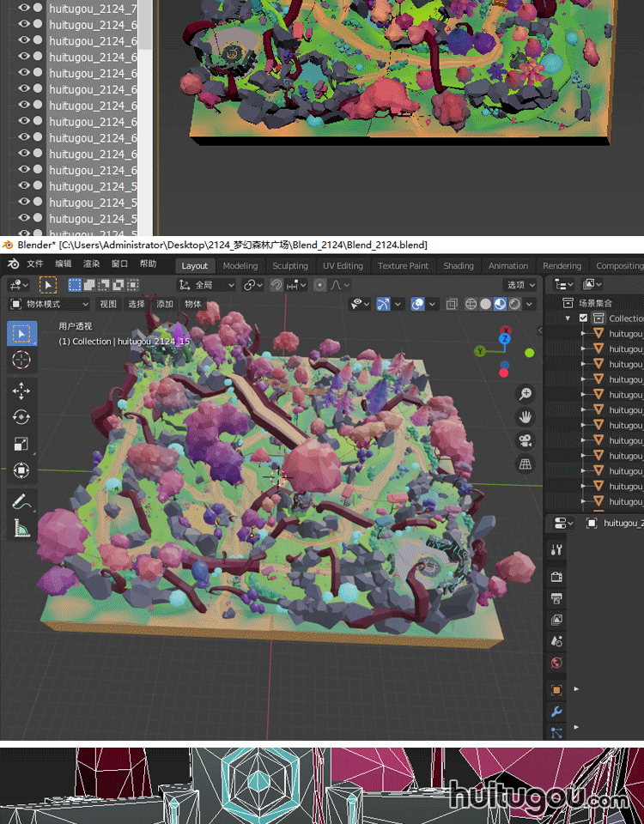Collapse the Collection tree in the outliner
The height and width of the screenshot is (824, 644).
click(x=568, y=318)
